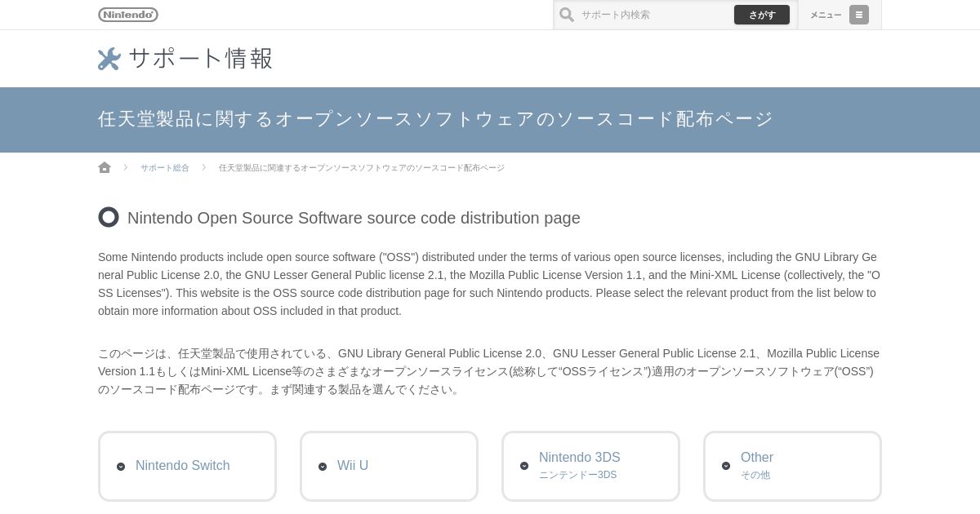
Task: Click the Wii U chevron icon
Action: pos(323,467)
